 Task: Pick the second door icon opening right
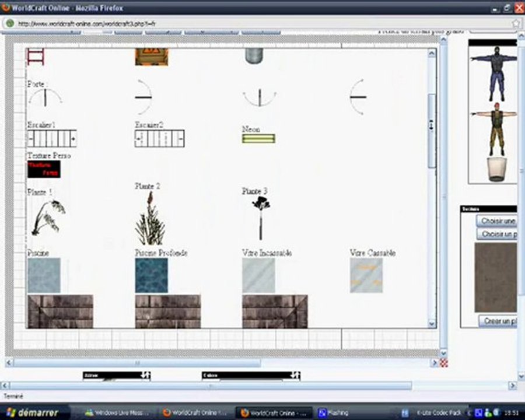[143, 97]
